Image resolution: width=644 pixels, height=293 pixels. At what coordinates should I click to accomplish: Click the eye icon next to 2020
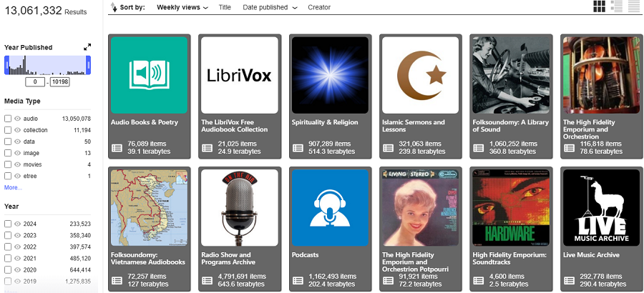17,269
